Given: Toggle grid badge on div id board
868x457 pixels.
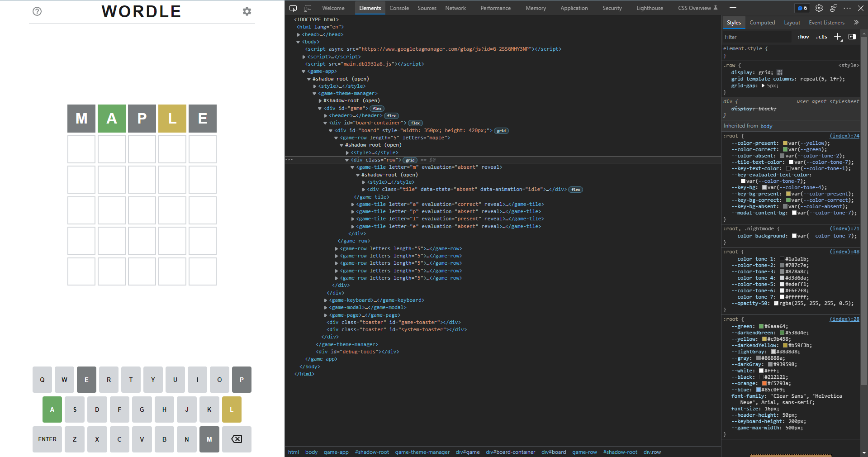Looking at the screenshot, I should (501, 131).
